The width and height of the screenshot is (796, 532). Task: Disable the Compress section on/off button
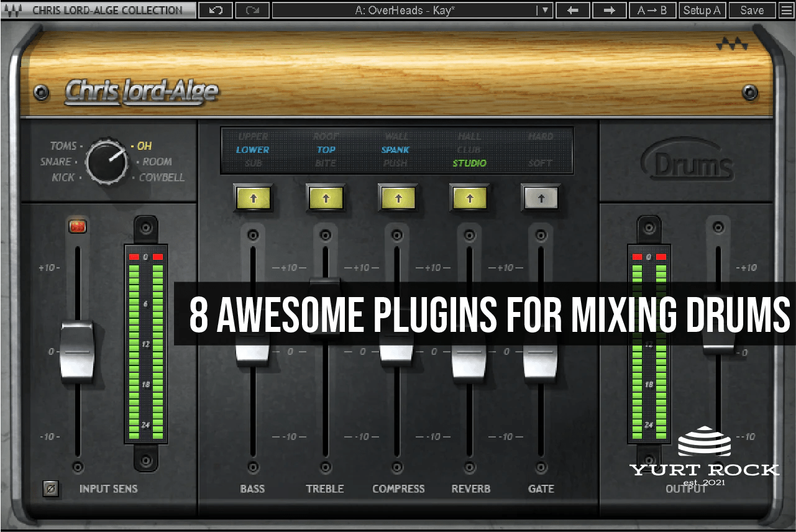[398, 198]
